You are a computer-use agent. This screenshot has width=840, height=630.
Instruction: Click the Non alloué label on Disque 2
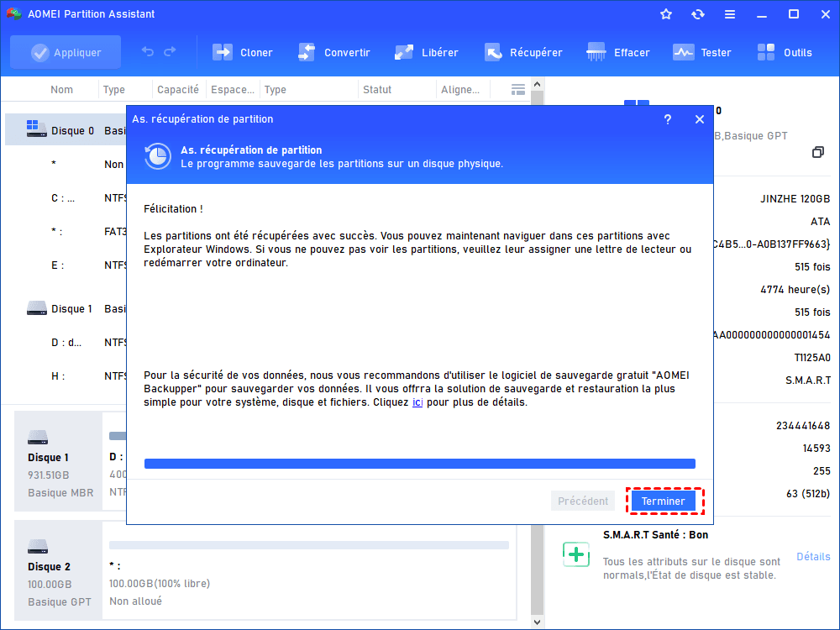pyautogui.click(x=135, y=601)
